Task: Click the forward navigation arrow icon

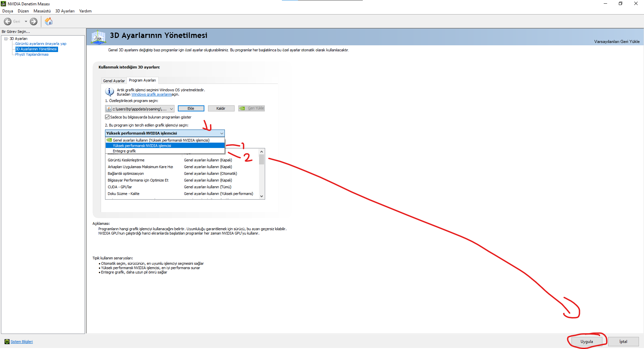Action: (x=34, y=21)
